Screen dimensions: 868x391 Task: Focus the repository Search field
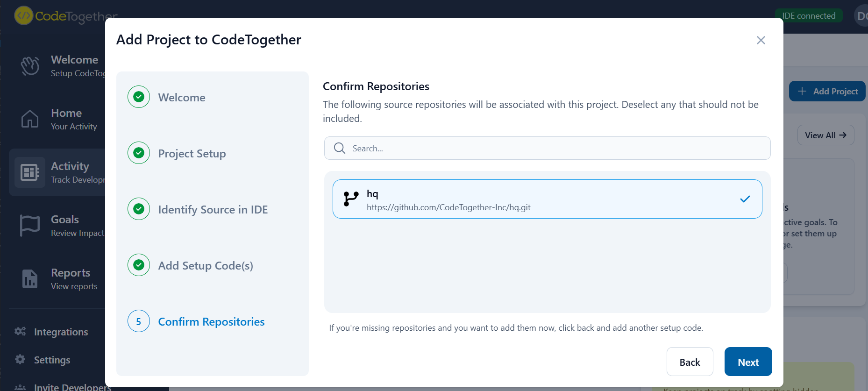point(547,148)
